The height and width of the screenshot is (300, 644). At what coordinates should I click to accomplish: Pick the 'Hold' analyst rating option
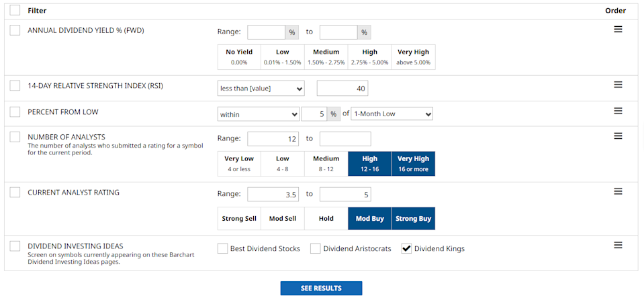pos(326,219)
